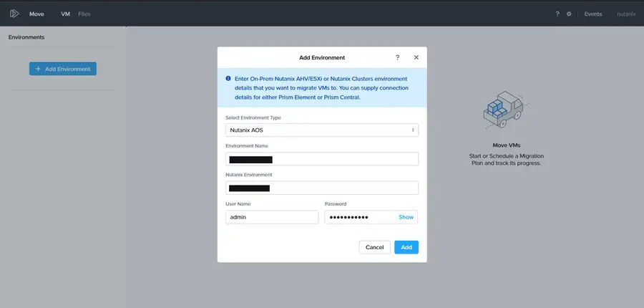Close the Add Environment dialog
Image resolution: width=644 pixels, height=308 pixels.
416,57
